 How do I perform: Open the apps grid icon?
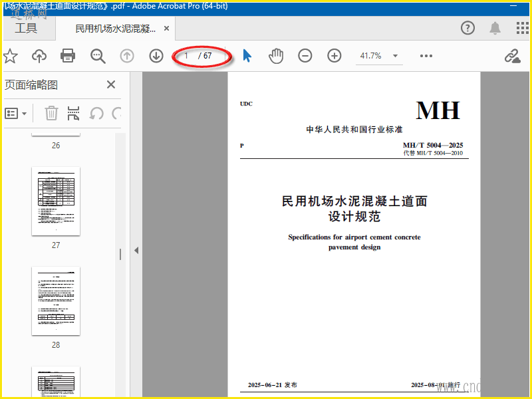522,28
